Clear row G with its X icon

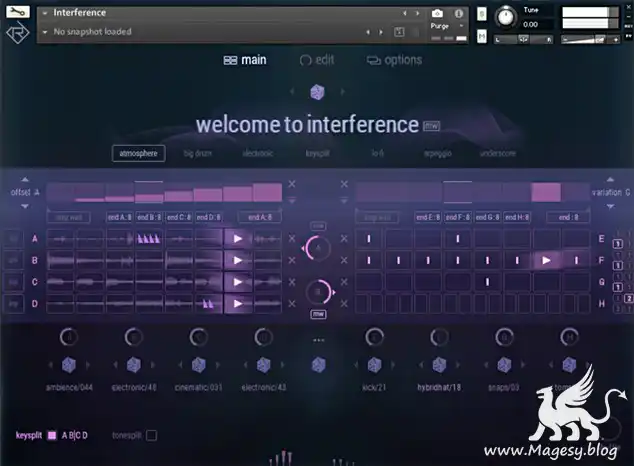coord(344,282)
